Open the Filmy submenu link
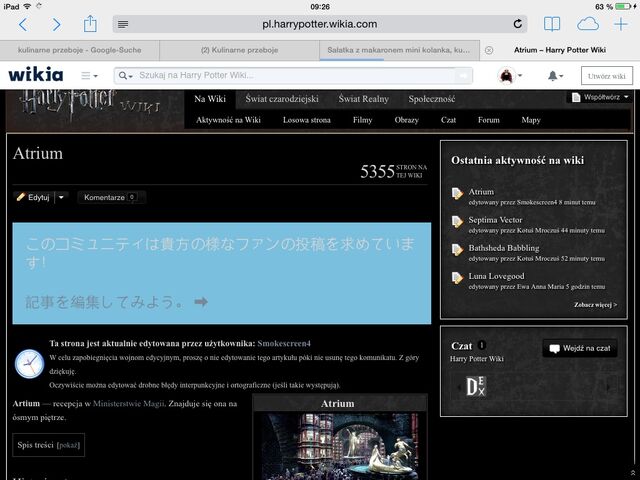Image resolution: width=640 pixels, height=480 pixels. pyautogui.click(x=362, y=120)
